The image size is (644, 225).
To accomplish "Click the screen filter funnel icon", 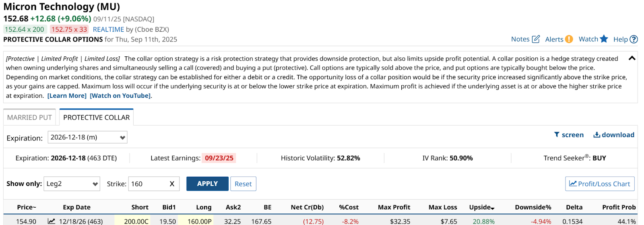I will pyautogui.click(x=557, y=134).
